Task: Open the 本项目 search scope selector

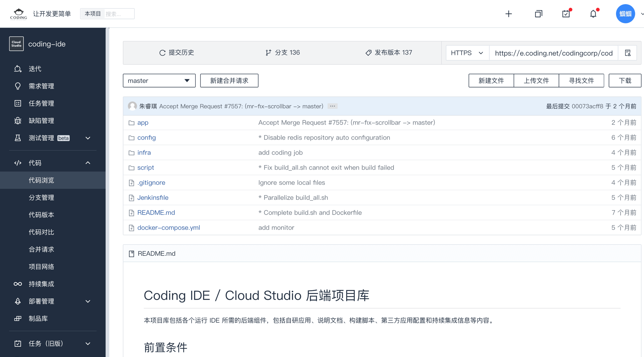Action: 92,14
